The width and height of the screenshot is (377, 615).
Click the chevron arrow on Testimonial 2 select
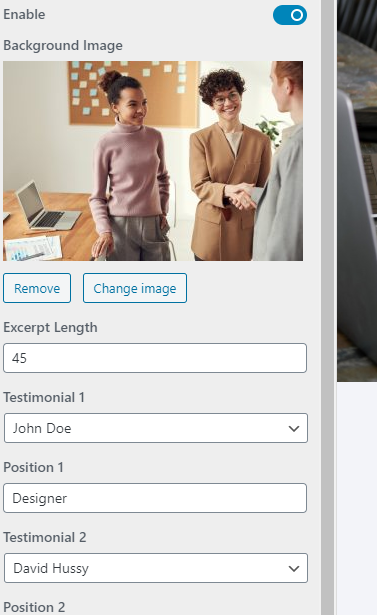(294, 569)
